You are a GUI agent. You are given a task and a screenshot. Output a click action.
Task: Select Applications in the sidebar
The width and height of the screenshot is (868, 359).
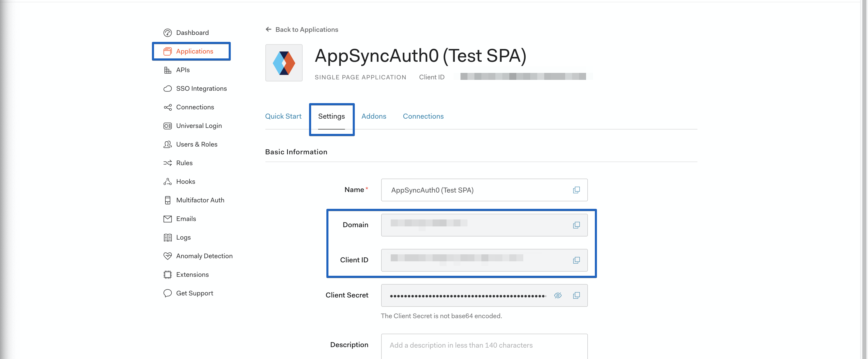pos(194,51)
